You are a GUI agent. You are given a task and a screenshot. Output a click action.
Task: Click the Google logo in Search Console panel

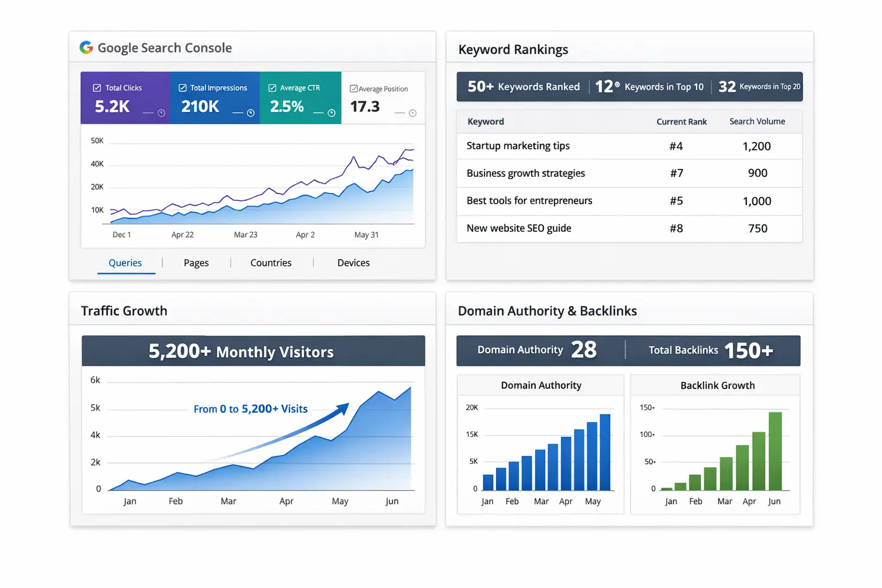(87, 48)
